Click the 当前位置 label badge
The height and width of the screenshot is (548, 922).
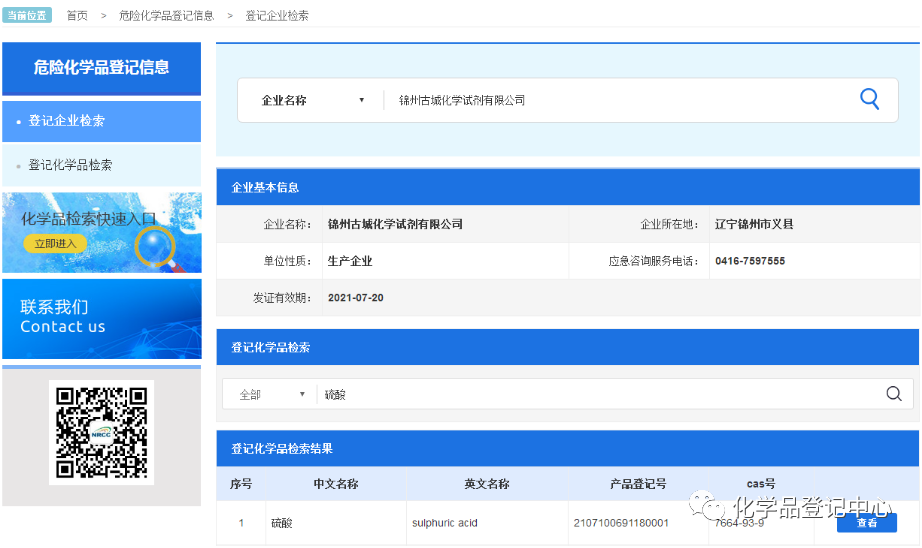tap(27, 15)
